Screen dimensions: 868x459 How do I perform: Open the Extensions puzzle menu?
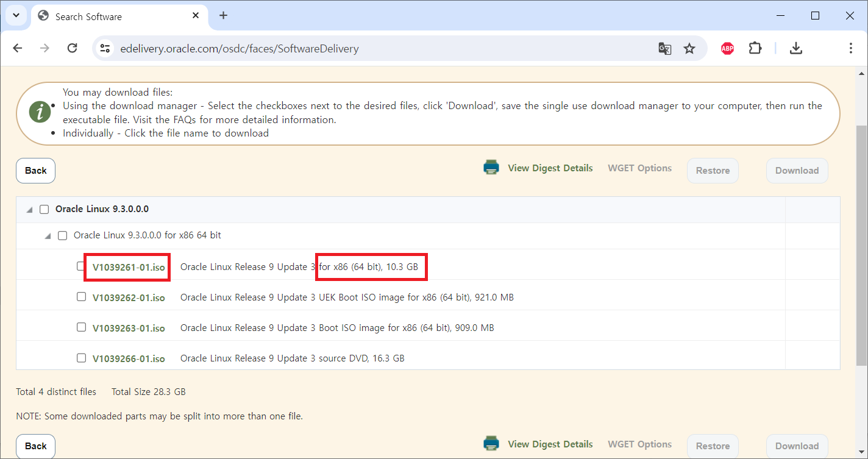pos(755,48)
